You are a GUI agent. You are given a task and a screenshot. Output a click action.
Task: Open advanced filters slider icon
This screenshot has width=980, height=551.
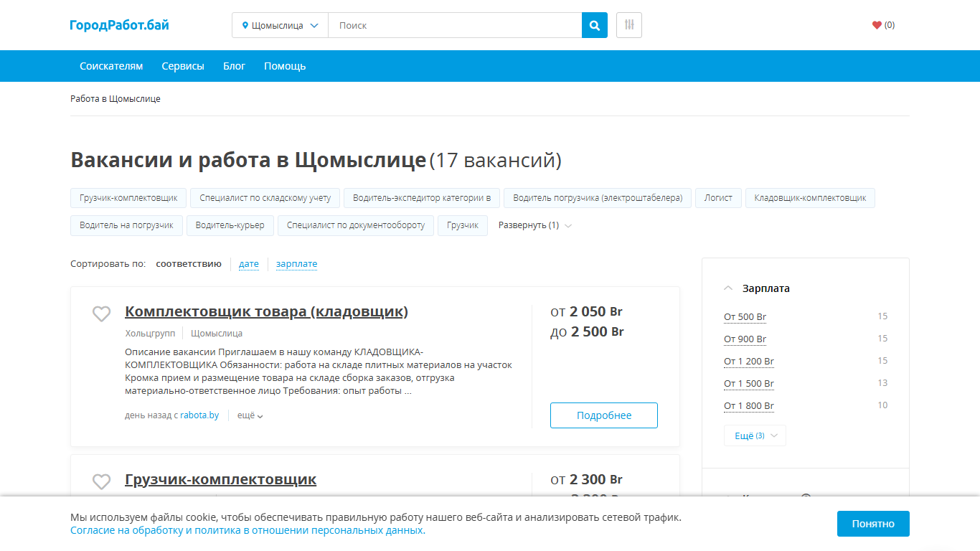coord(629,25)
